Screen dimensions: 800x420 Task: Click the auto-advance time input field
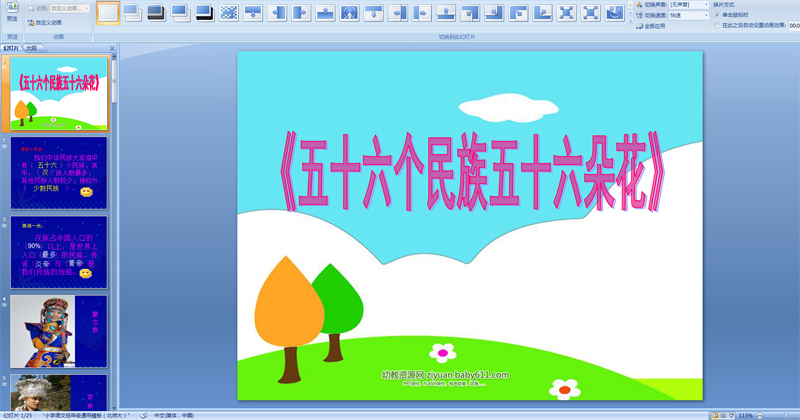(x=794, y=26)
